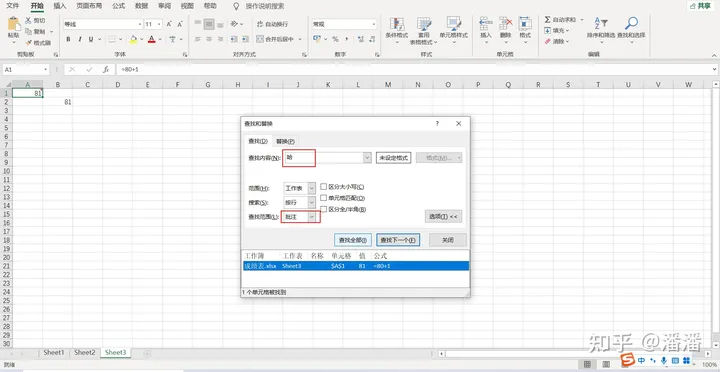Click cell B2 containing 81
Screen dimensions: 720x372
point(57,102)
